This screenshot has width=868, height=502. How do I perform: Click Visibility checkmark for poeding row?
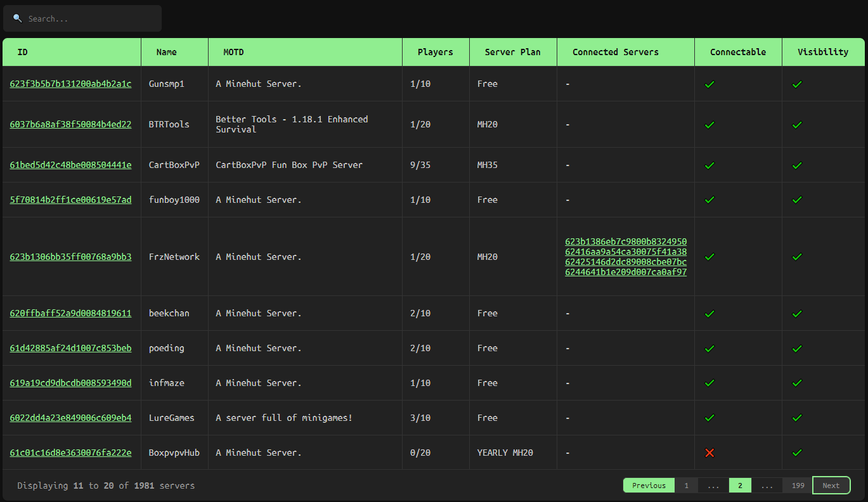[797, 349]
